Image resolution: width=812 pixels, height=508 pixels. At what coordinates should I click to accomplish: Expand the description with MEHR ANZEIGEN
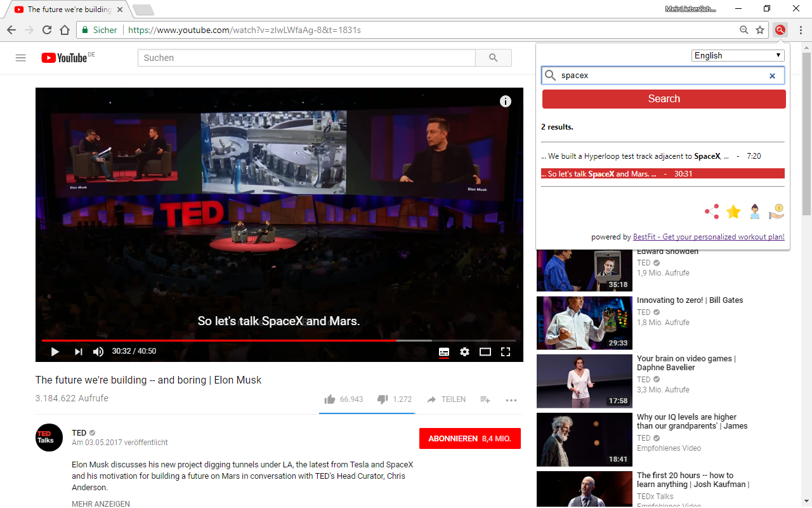100,503
